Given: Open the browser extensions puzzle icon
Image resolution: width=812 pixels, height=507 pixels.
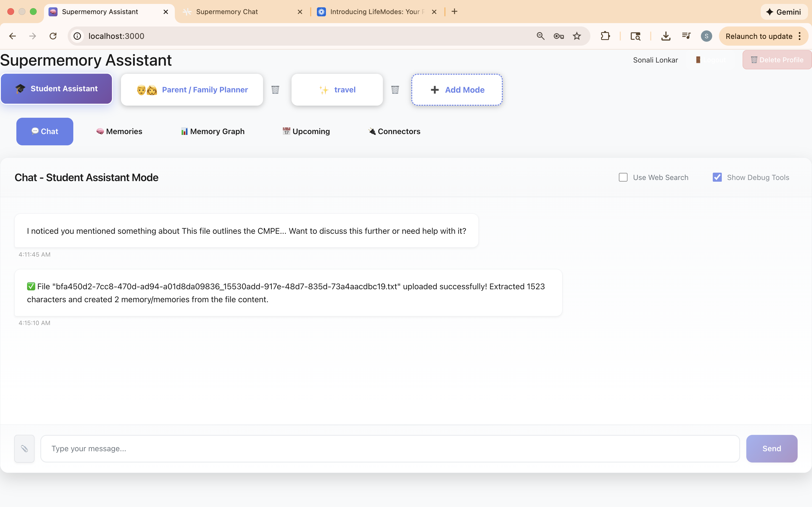Looking at the screenshot, I should pos(605,36).
